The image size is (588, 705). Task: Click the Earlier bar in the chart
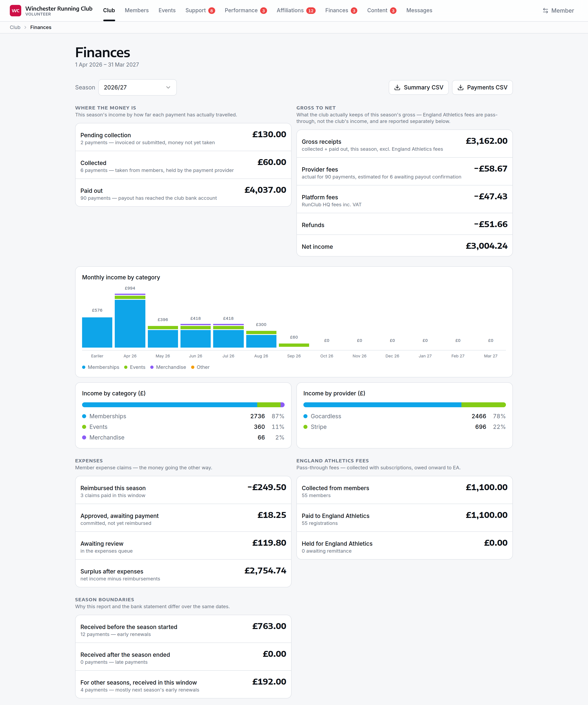click(97, 332)
